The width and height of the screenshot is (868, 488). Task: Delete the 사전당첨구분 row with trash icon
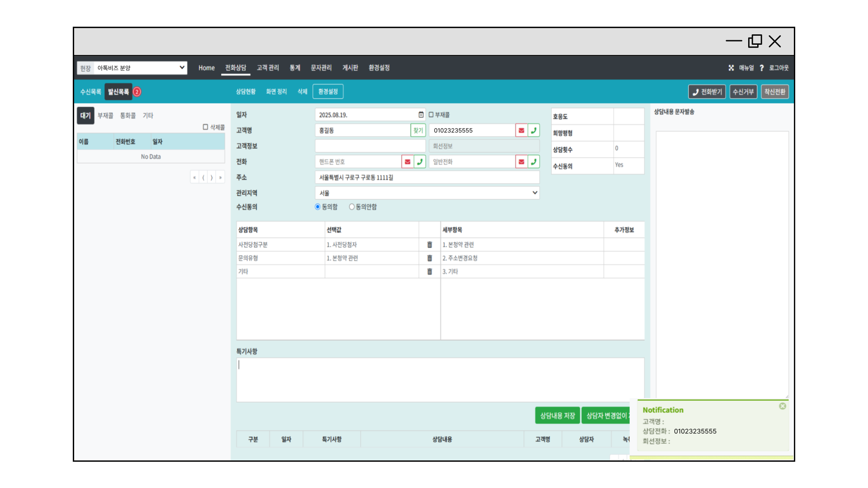click(x=429, y=244)
